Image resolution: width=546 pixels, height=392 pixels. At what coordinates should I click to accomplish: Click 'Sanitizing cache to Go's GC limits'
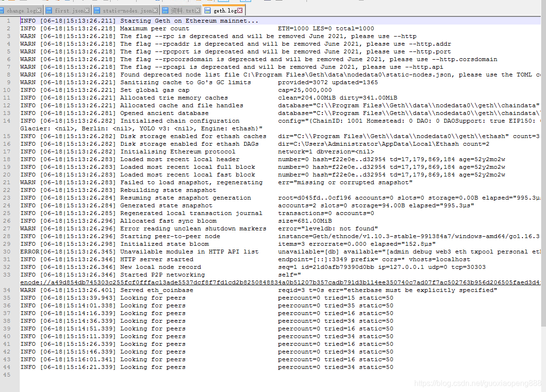(x=186, y=83)
